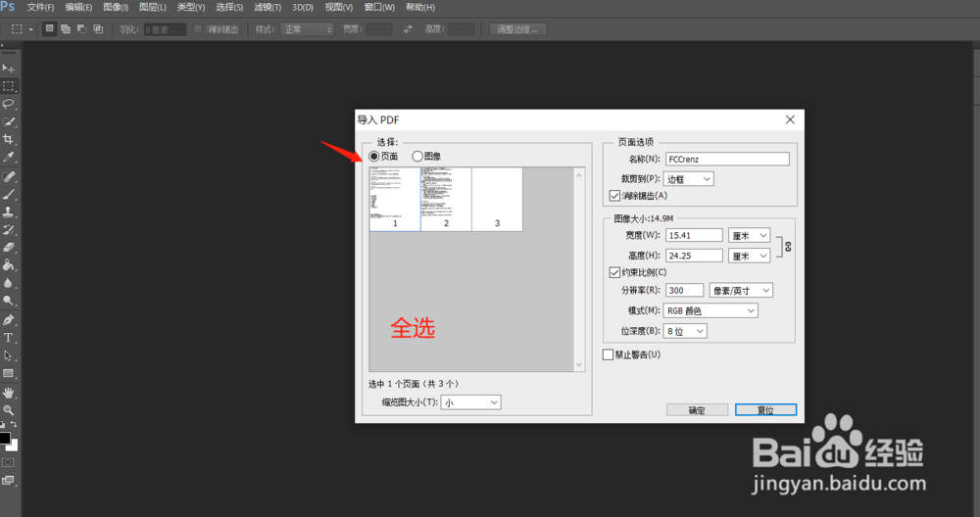Open the 裁剪到(P) dropdown
The image size is (980, 517).
(688, 179)
